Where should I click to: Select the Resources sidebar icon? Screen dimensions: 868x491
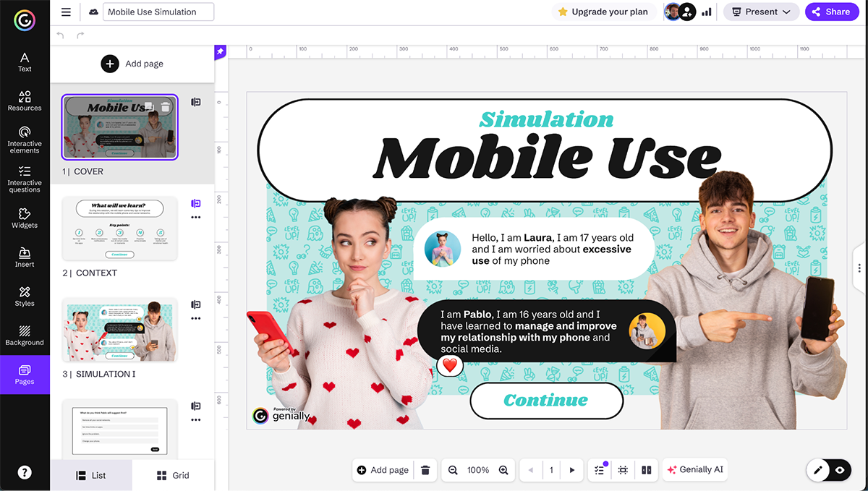tap(24, 101)
